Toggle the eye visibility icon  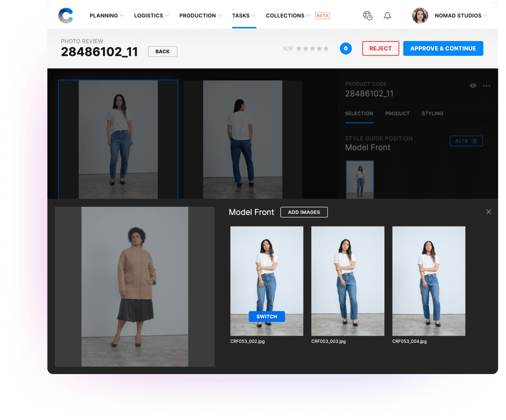pos(473,86)
